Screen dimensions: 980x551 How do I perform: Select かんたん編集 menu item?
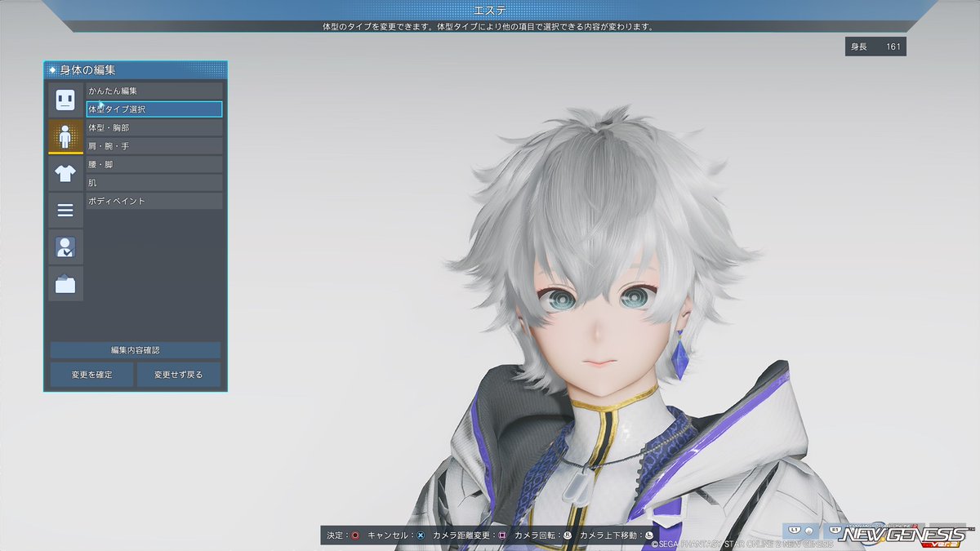pos(154,91)
